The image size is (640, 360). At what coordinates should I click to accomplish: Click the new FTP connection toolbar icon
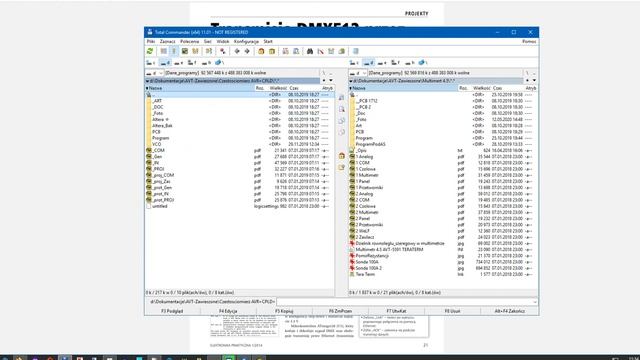(x=296, y=51)
